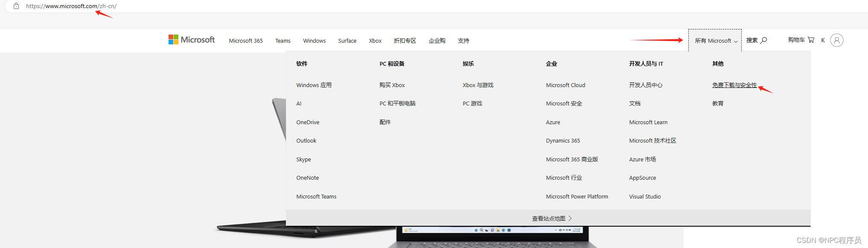868x248 pixels.
Task: Click the 开发人员与 IT column heading
Action: [x=646, y=64]
